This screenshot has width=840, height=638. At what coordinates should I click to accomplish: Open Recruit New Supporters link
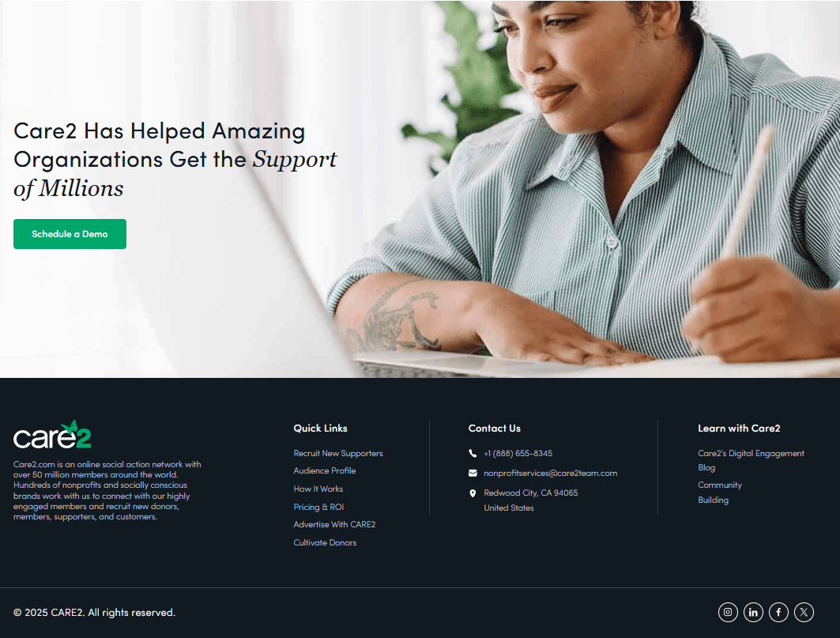(338, 454)
